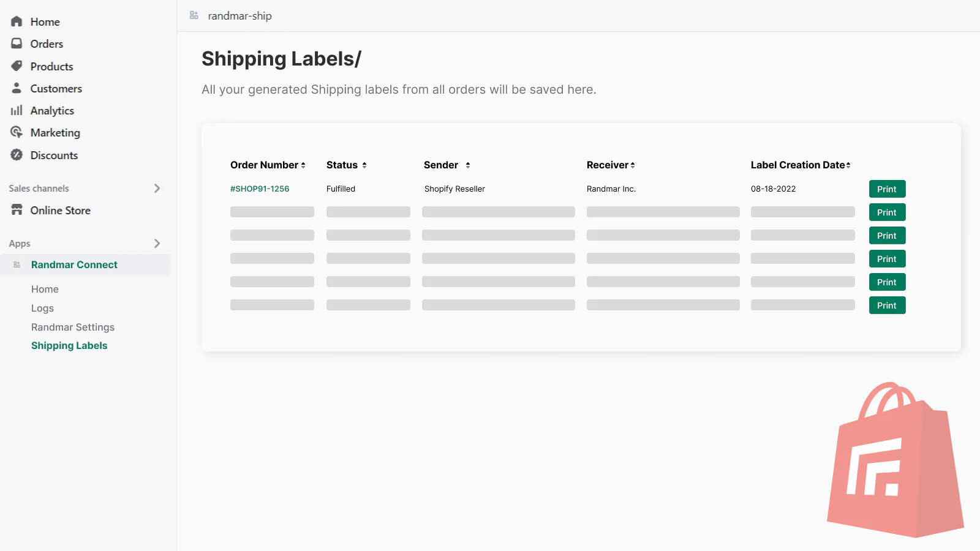Click the Analytics bar chart icon

click(x=17, y=110)
